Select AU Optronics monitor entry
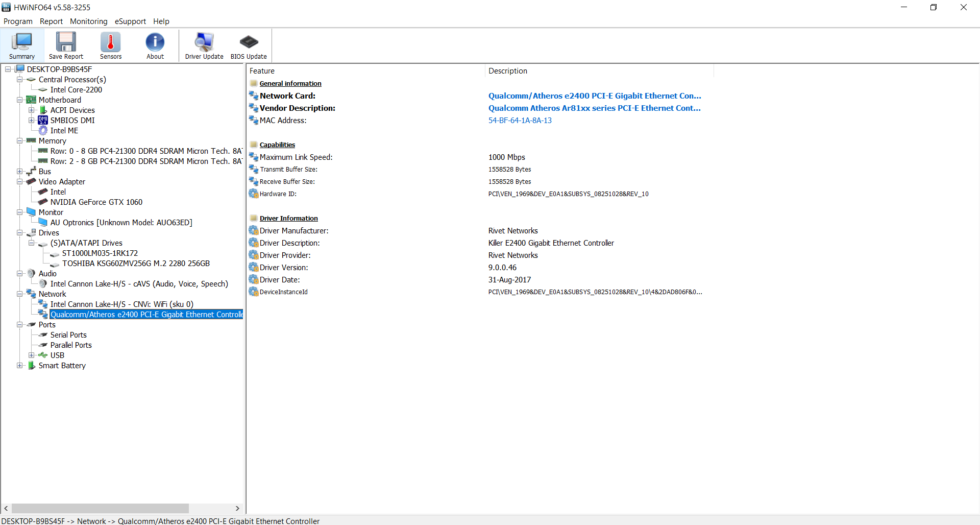 121,222
